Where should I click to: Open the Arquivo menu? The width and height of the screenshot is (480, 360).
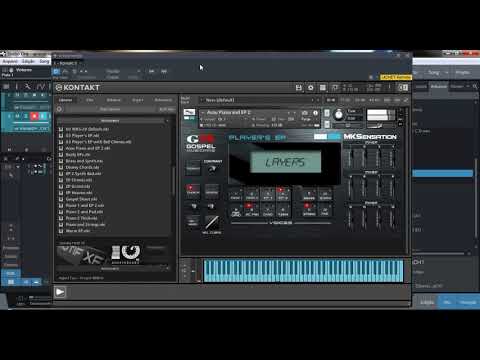(x=10, y=61)
